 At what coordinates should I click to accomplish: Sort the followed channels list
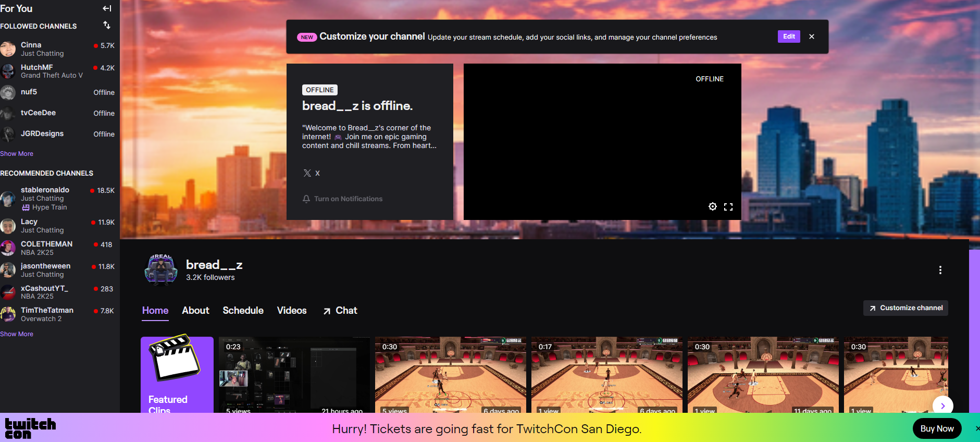click(107, 25)
